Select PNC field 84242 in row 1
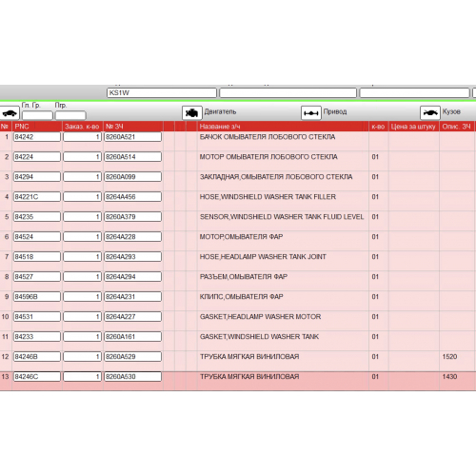 tap(37, 137)
